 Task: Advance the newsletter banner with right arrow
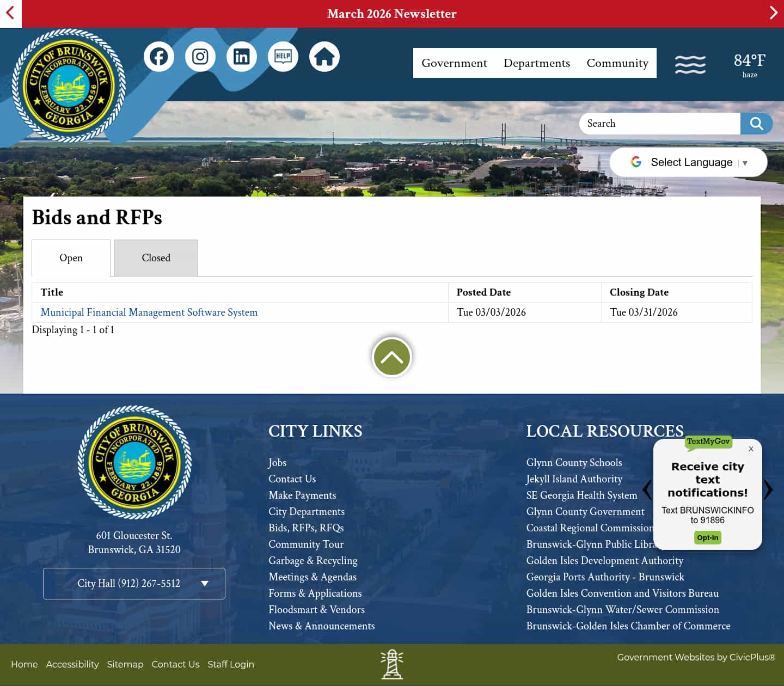coord(774,13)
